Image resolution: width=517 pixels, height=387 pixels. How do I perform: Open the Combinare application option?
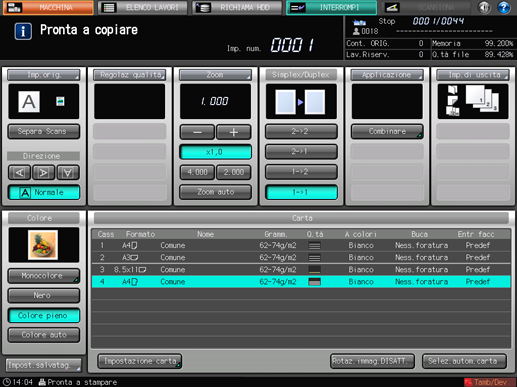387,131
